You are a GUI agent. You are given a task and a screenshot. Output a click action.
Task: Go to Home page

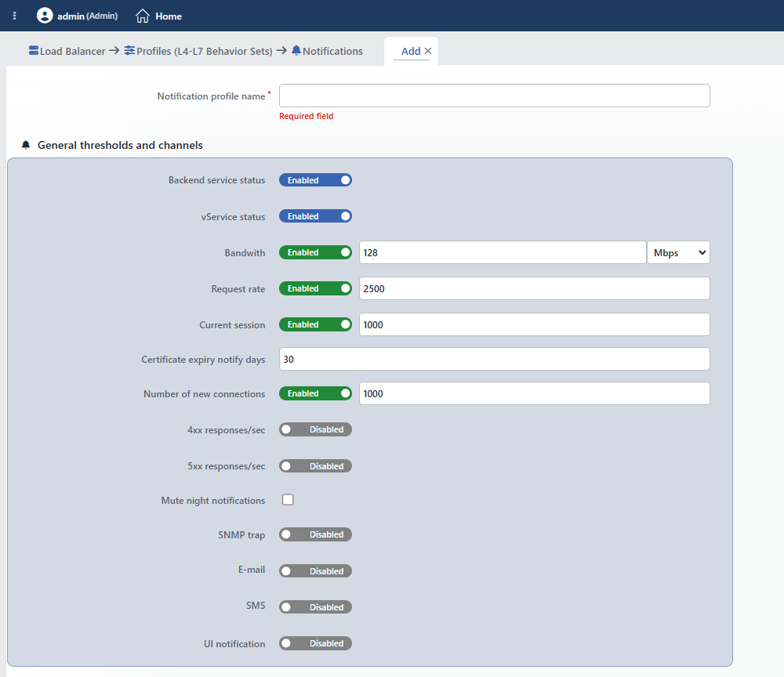(x=158, y=16)
